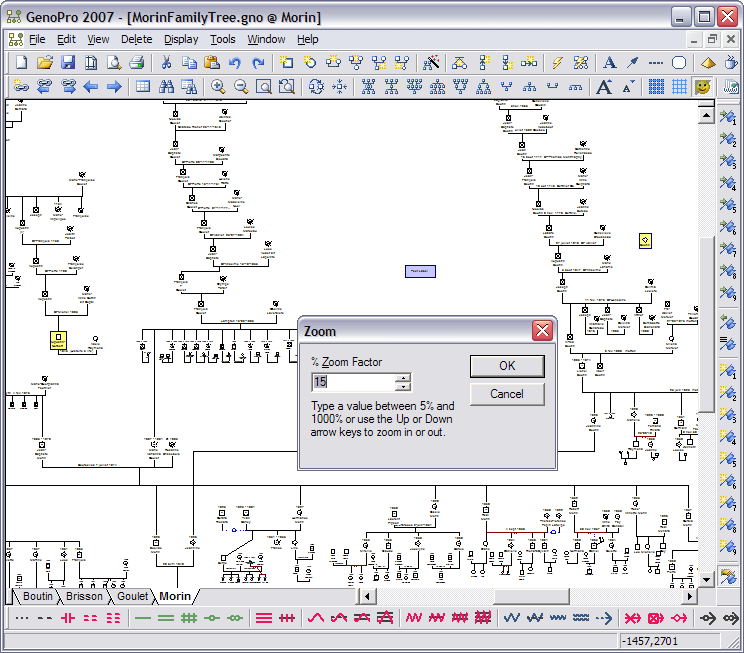Open the Tools menu
Screen dimensions: 744x653
pos(223,39)
